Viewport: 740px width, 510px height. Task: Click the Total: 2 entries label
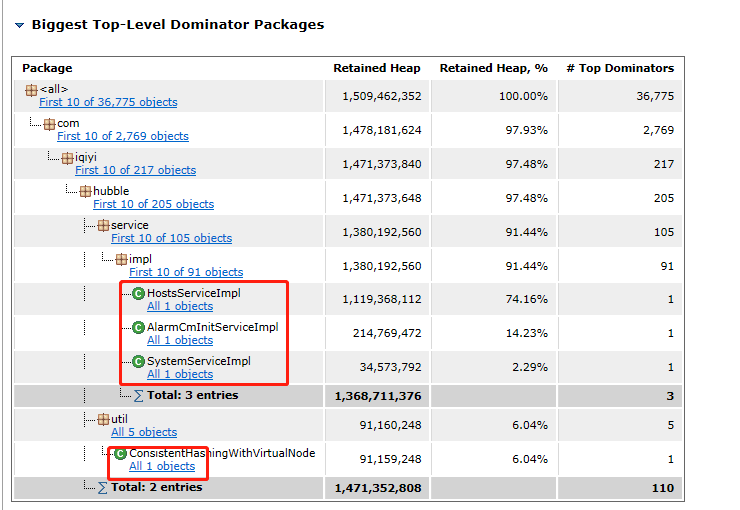tap(157, 487)
